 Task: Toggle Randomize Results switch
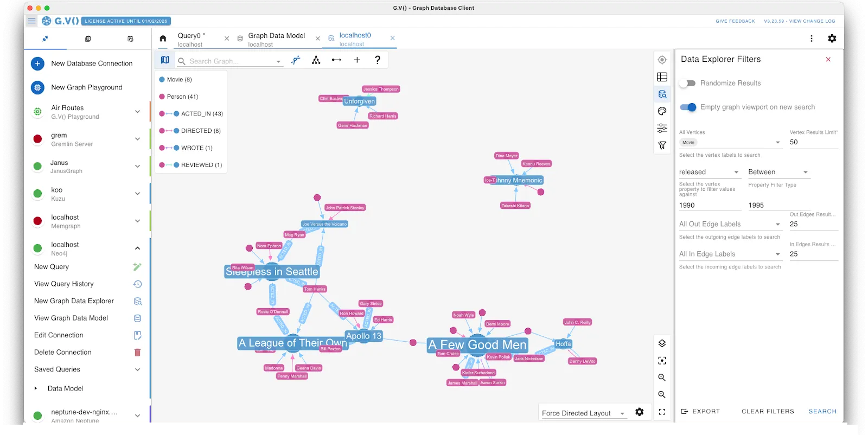[688, 84]
